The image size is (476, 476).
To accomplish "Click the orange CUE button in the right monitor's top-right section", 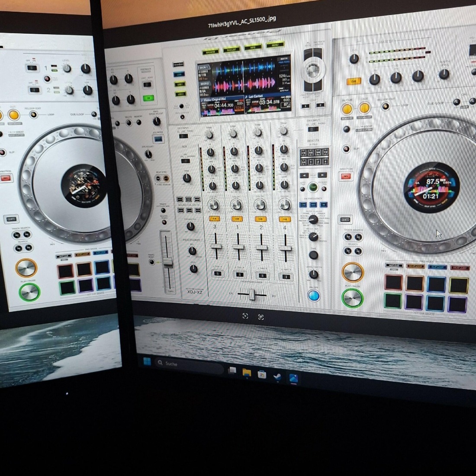I will click(x=354, y=81).
